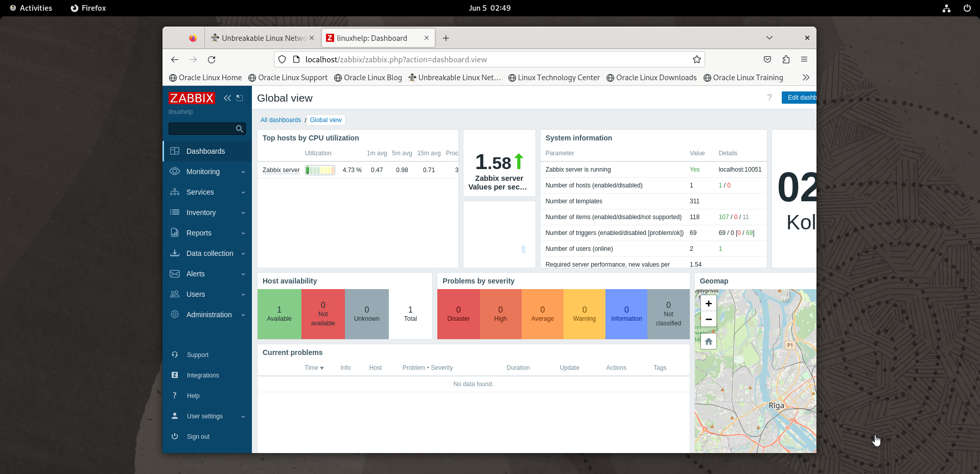Open dashboard help question mark
Screen dimensions: 980x474
point(769,98)
